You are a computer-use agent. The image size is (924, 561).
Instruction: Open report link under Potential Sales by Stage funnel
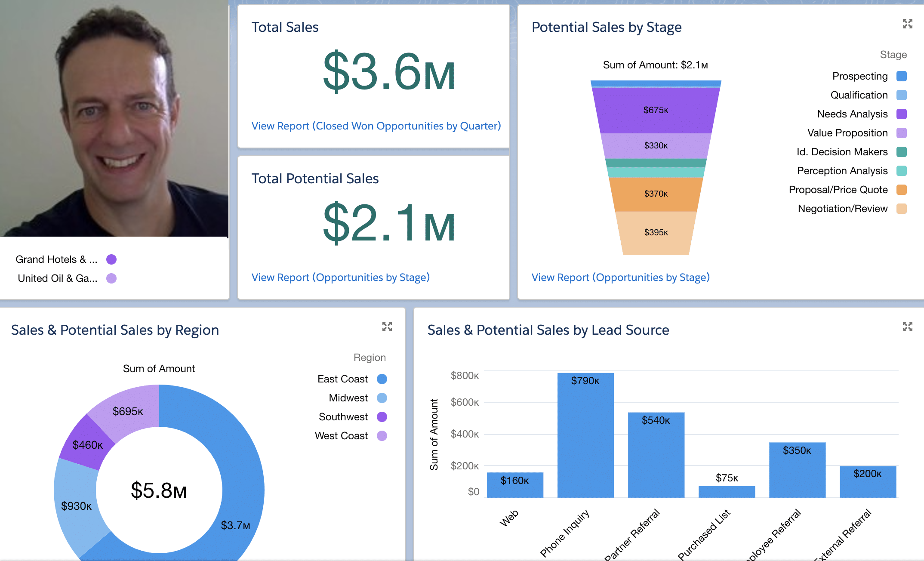point(621,277)
